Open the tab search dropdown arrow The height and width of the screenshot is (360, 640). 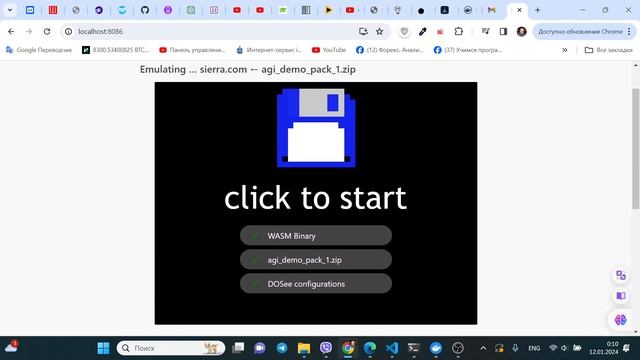click(10, 10)
